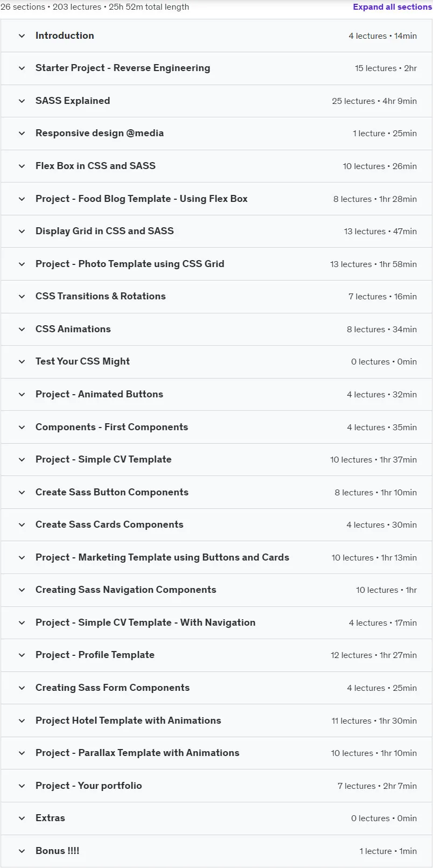Open Starter Project - Reverse Engineering section

click(x=216, y=68)
